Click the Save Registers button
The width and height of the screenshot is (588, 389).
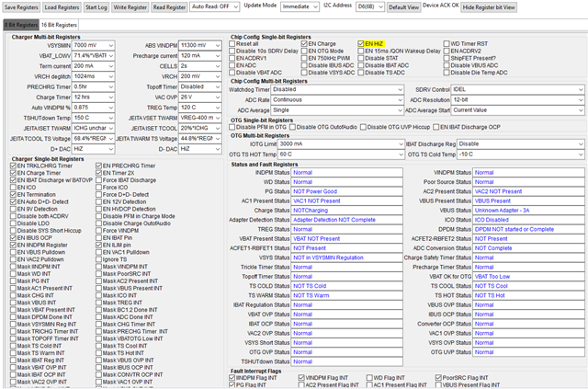click(x=21, y=7)
